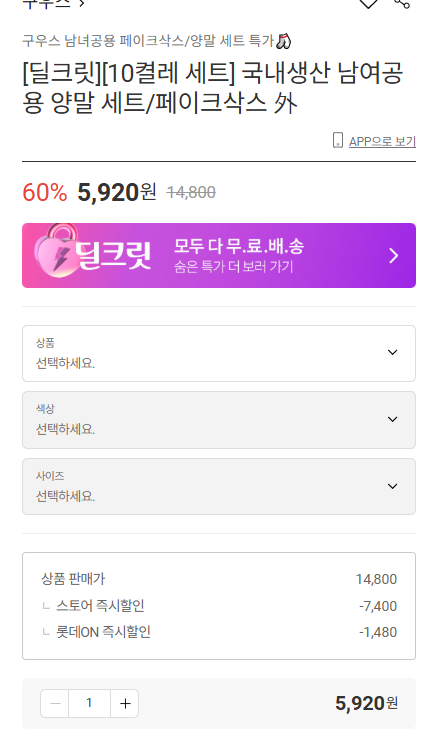Click the phone icon beside APP으로 보기
Screen dimensions: 444x749
click(x=337, y=140)
